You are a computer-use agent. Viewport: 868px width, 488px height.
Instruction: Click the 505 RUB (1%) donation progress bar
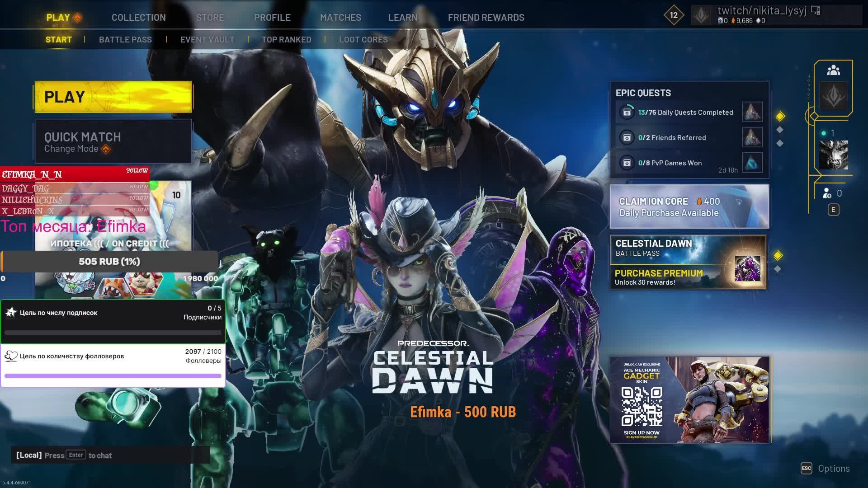click(x=109, y=262)
